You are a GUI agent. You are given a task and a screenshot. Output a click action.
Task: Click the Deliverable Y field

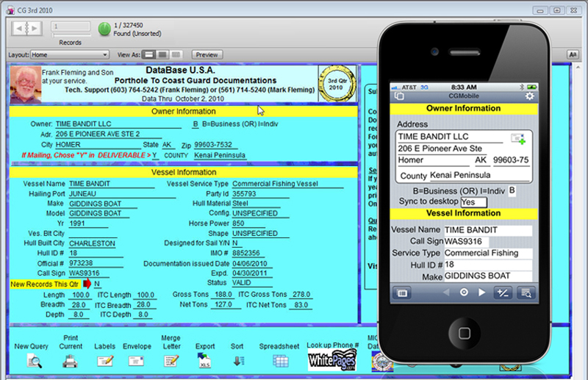pos(155,155)
